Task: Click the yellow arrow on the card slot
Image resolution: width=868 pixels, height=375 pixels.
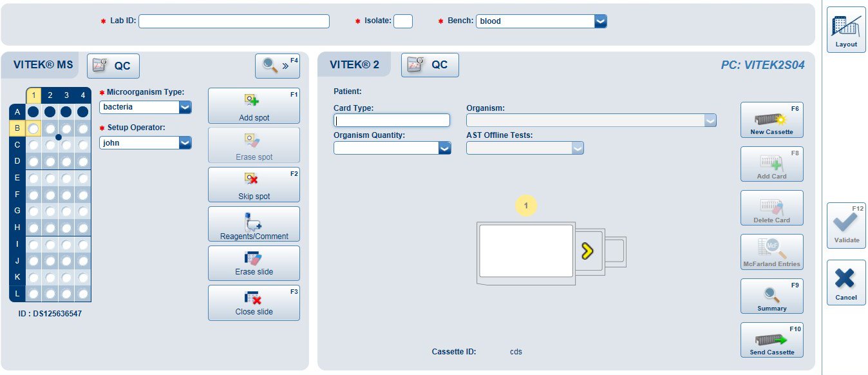Action: 587,251
